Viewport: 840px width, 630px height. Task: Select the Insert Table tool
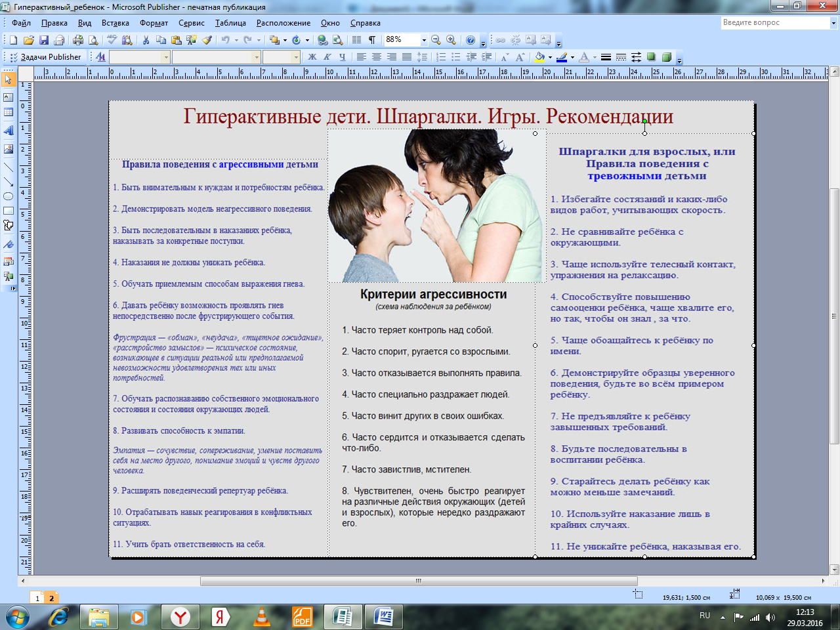[x=9, y=112]
